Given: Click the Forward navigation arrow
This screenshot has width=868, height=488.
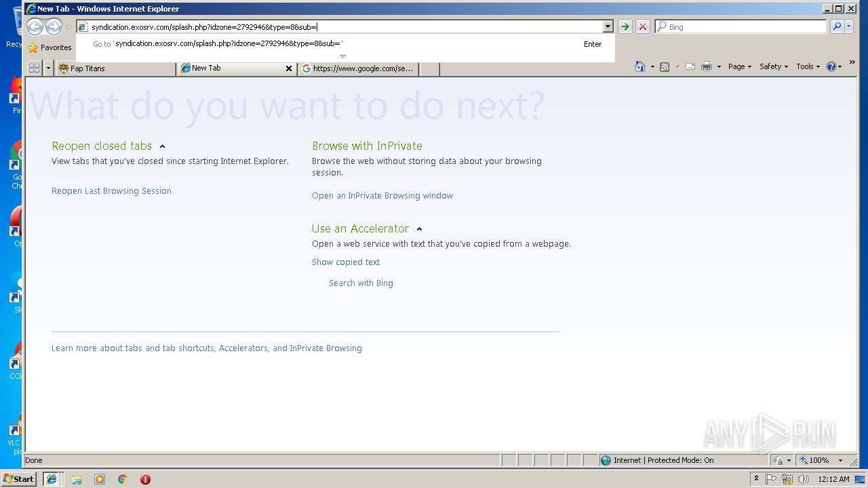Looking at the screenshot, I should tap(54, 26).
